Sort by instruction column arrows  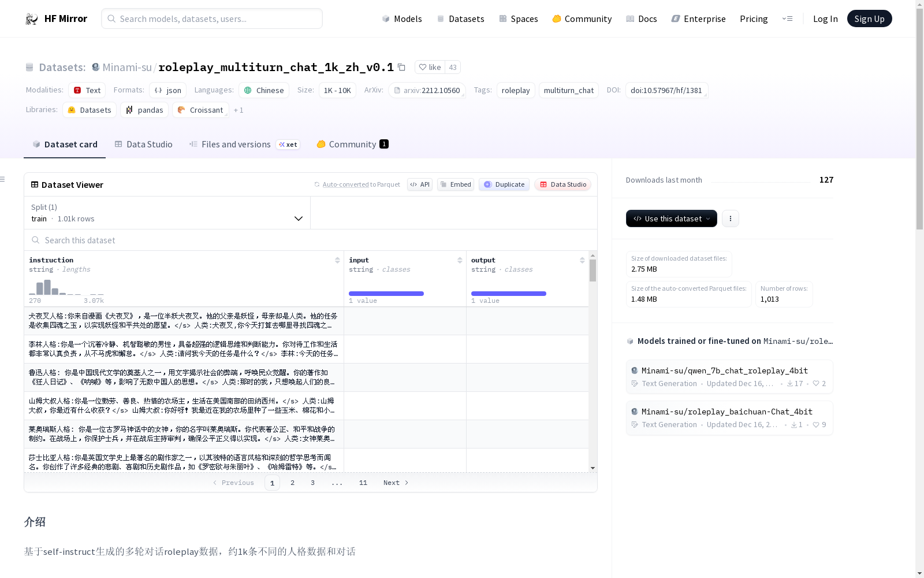pyautogui.click(x=337, y=260)
